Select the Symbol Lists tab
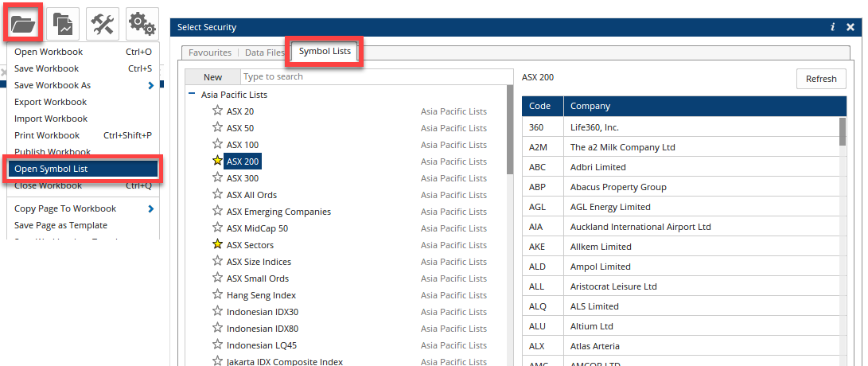The width and height of the screenshot is (868, 366). pyautogui.click(x=325, y=52)
